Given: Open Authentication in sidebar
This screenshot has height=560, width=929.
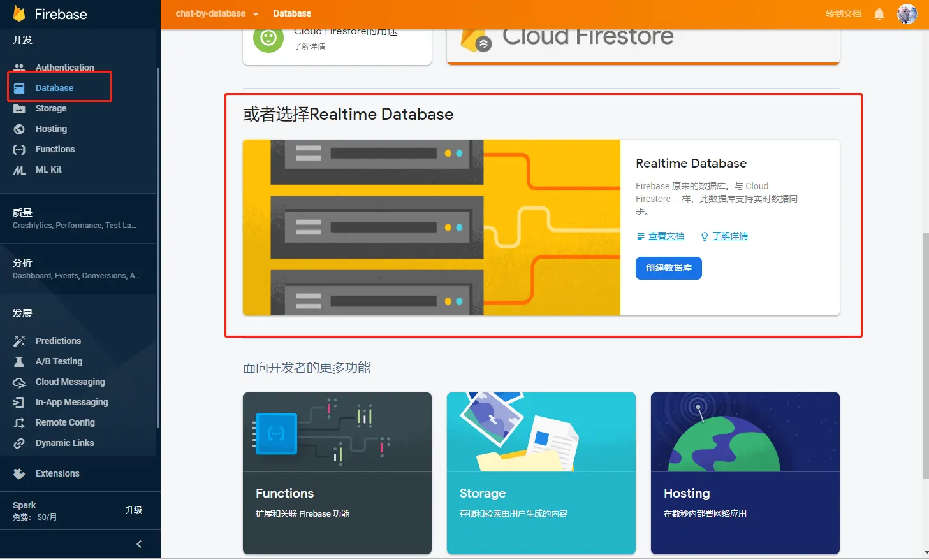Looking at the screenshot, I should click(64, 67).
